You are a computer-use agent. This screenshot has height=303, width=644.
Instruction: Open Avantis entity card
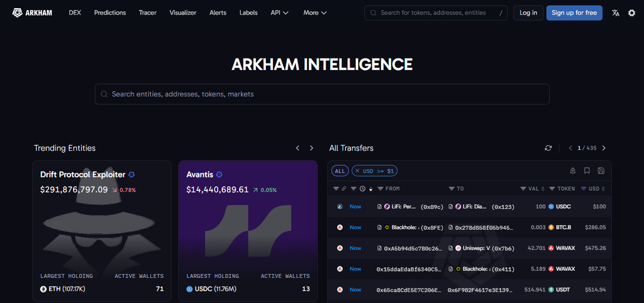248,231
